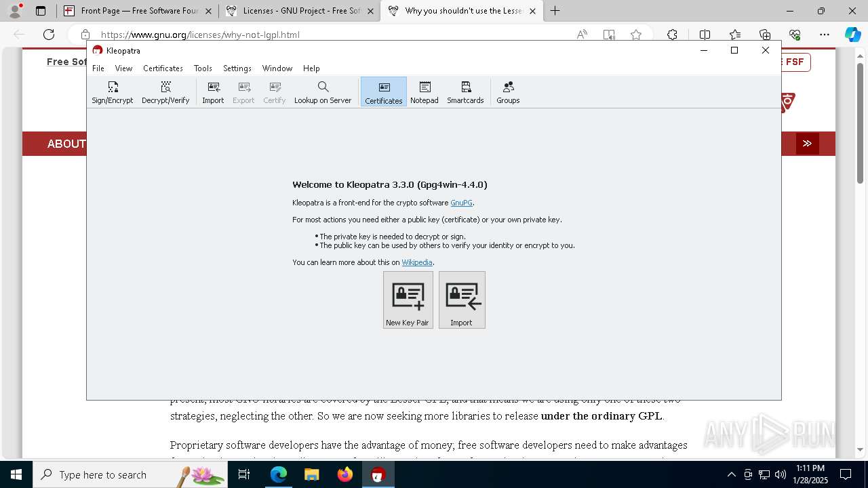Open the Windows Start menu
Image resolution: width=868 pixels, height=488 pixels.
coord(16,474)
